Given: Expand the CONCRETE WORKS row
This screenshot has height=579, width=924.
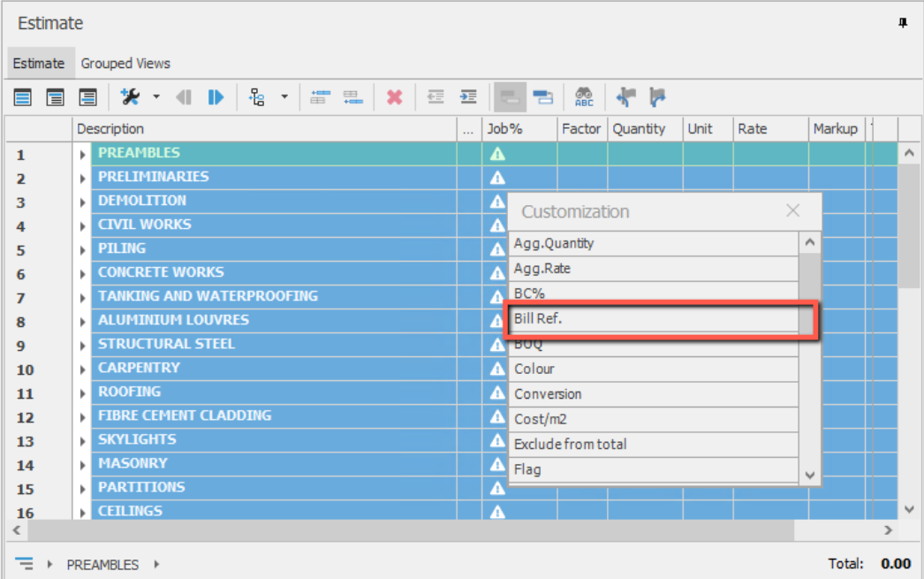Looking at the screenshot, I should tap(83, 273).
